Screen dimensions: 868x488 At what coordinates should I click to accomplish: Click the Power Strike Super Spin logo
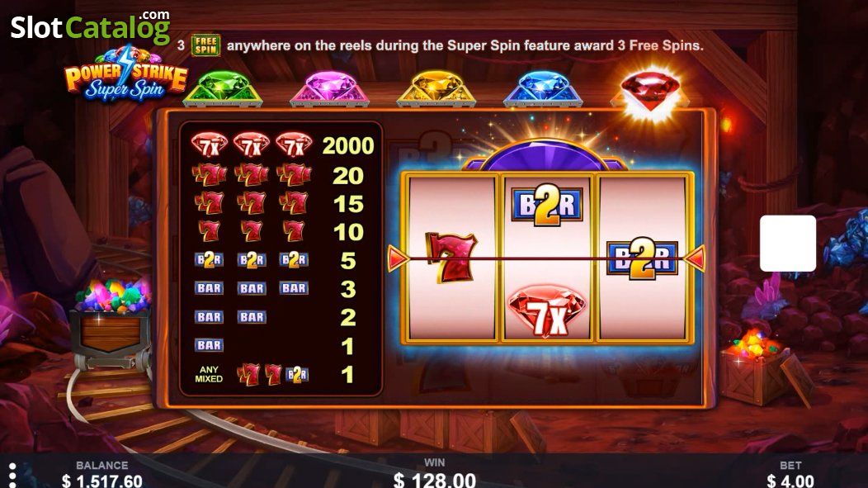pyautogui.click(x=126, y=75)
